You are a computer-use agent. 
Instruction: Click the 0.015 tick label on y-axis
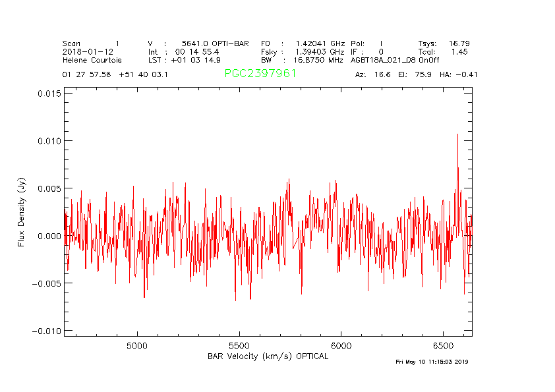(x=49, y=94)
